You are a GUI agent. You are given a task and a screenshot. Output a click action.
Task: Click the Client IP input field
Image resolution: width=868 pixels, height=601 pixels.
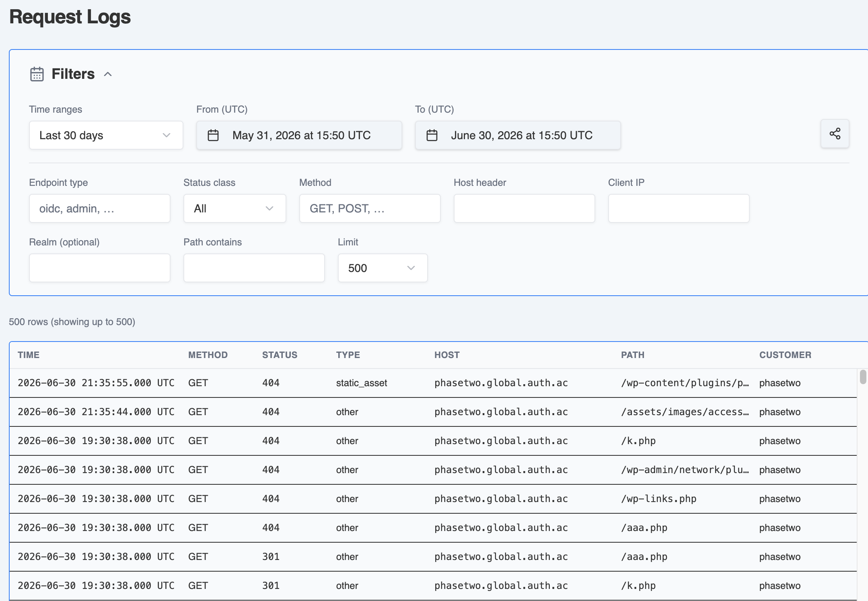coord(679,208)
